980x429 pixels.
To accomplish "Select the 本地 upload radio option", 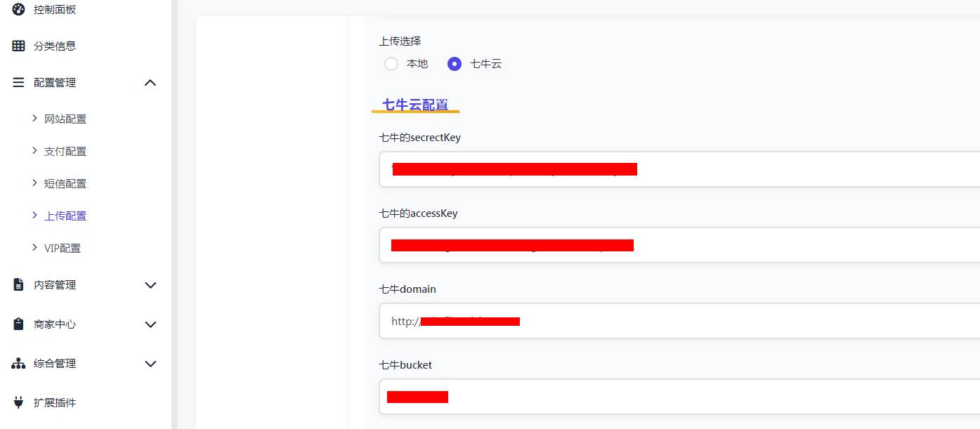I will point(391,64).
